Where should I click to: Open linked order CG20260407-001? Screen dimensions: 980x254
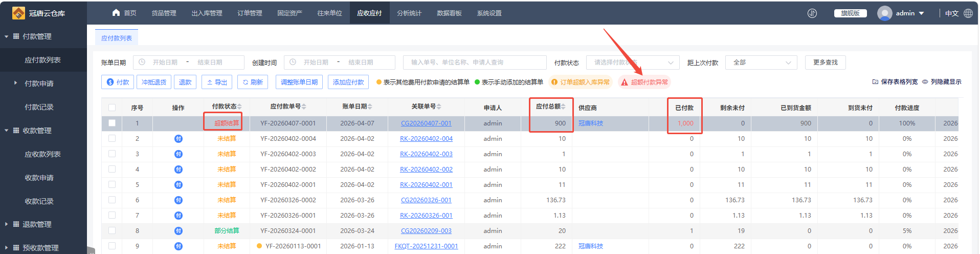[x=426, y=123]
